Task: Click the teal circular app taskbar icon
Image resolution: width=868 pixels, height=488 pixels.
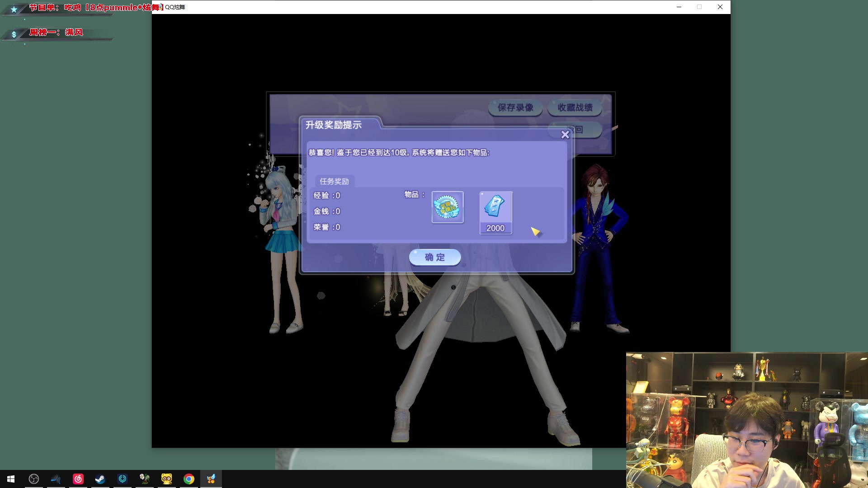Action: [x=123, y=479]
